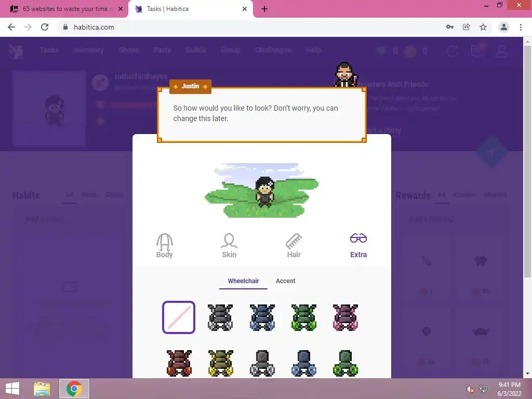
Task: Click the network tray icon
Action: pos(483,389)
